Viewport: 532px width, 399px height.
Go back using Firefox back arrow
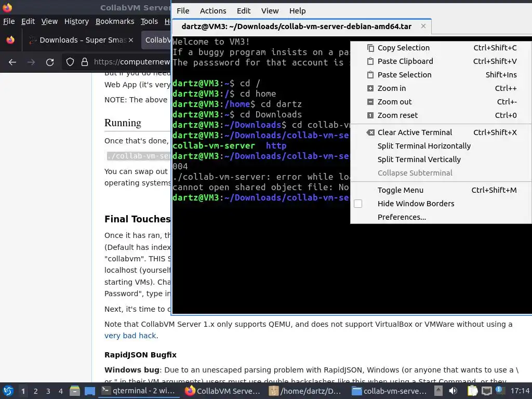coord(12,62)
